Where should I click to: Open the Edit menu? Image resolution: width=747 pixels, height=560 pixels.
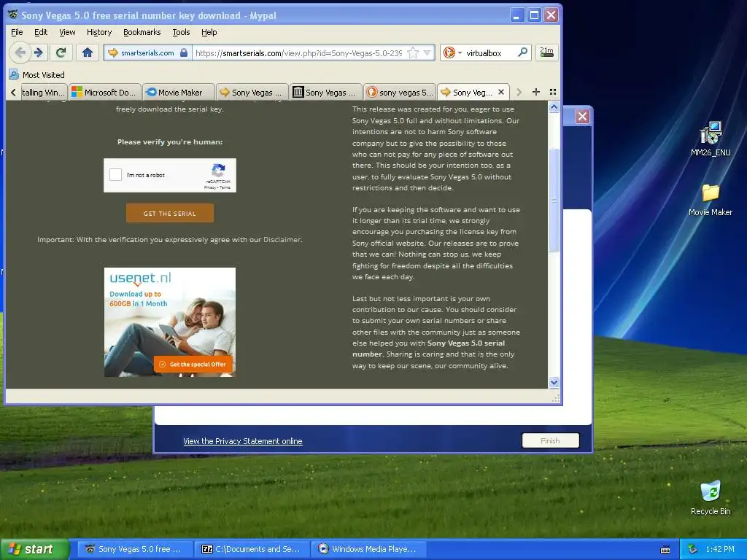41,32
